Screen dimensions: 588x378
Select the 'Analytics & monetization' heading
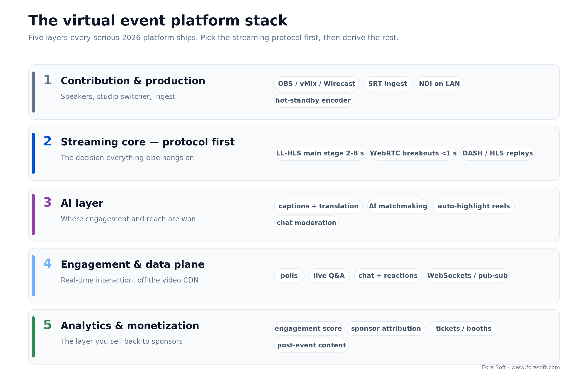click(130, 326)
